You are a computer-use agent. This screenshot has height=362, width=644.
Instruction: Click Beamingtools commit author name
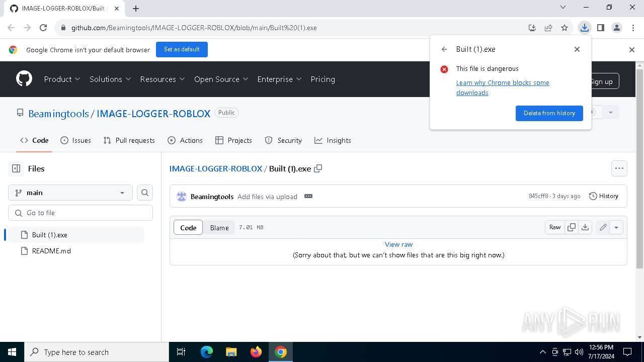[212, 197]
